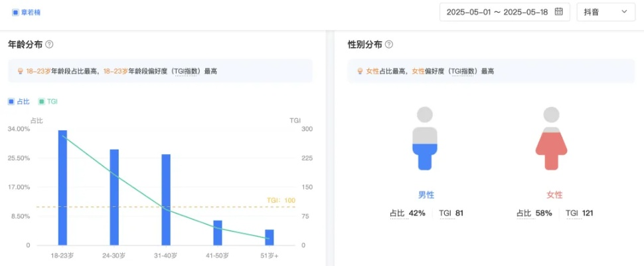
Task: Click the 24-30岁 blue bar
Action: point(114,198)
